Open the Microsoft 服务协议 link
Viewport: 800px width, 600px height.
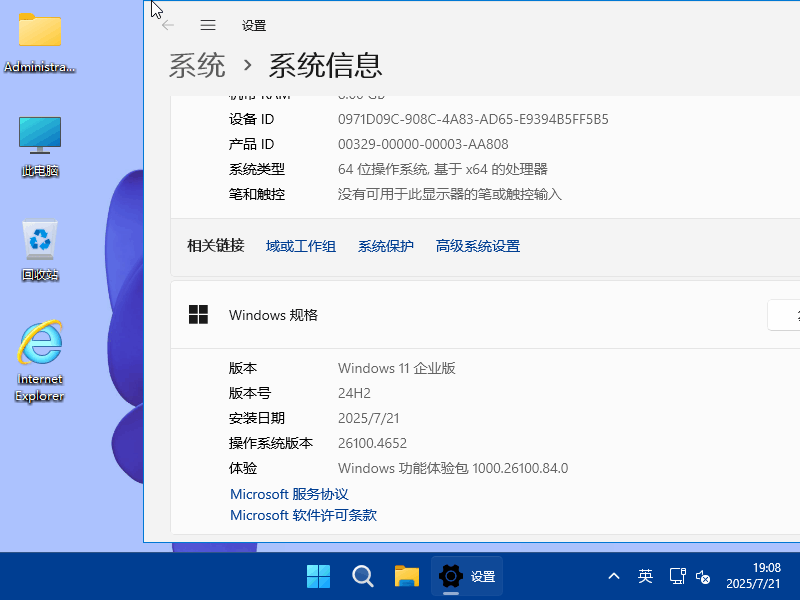[289, 494]
